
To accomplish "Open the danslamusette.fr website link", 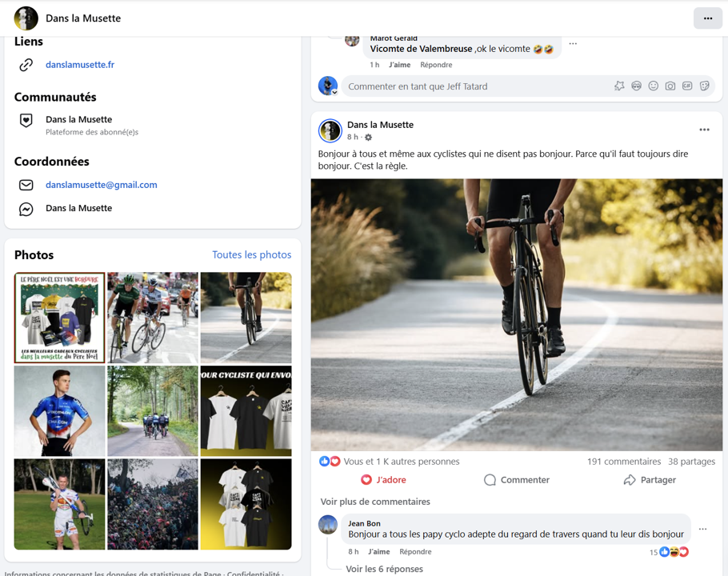I will click(80, 65).
